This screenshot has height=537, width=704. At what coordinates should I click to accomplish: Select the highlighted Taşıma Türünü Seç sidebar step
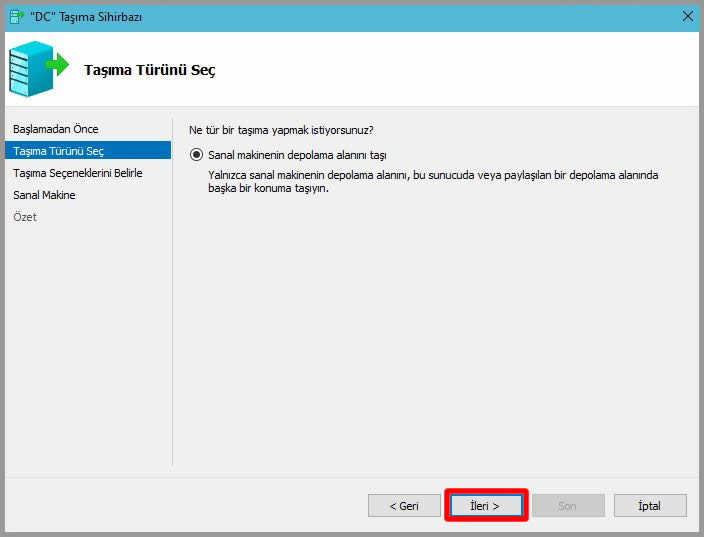pyautogui.click(x=59, y=151)
